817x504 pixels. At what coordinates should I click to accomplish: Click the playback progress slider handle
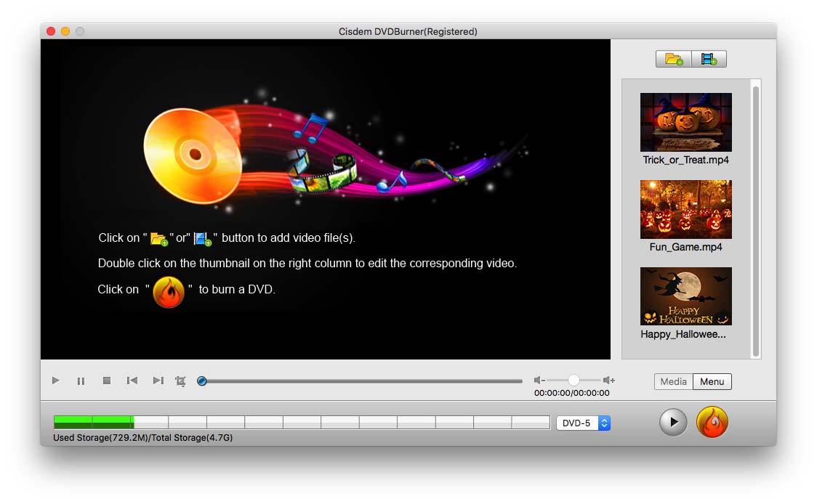pyautogui.click(x=201, y=381)
